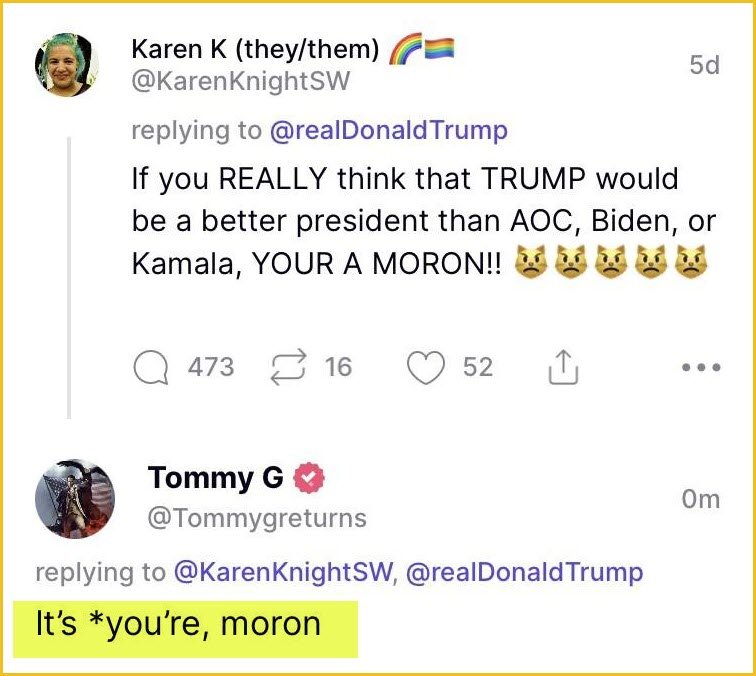Click the Tommy G display name

click(x=215, y=478)
